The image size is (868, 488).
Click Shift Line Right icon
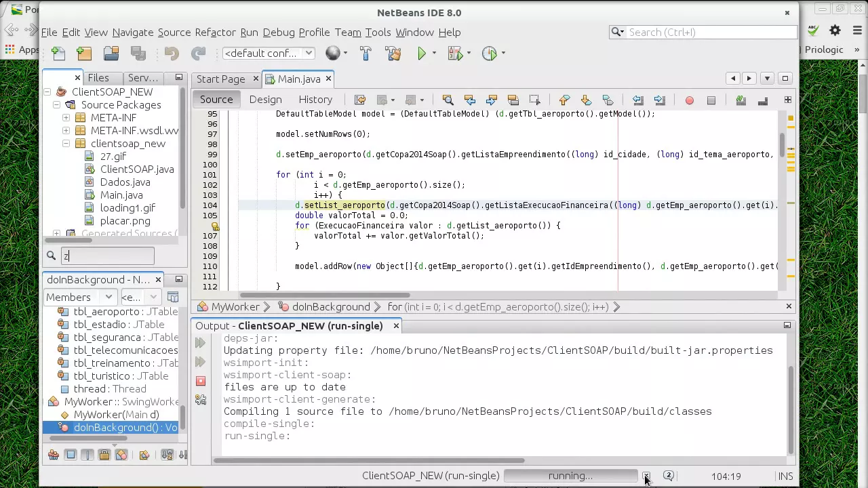(659, 100)
